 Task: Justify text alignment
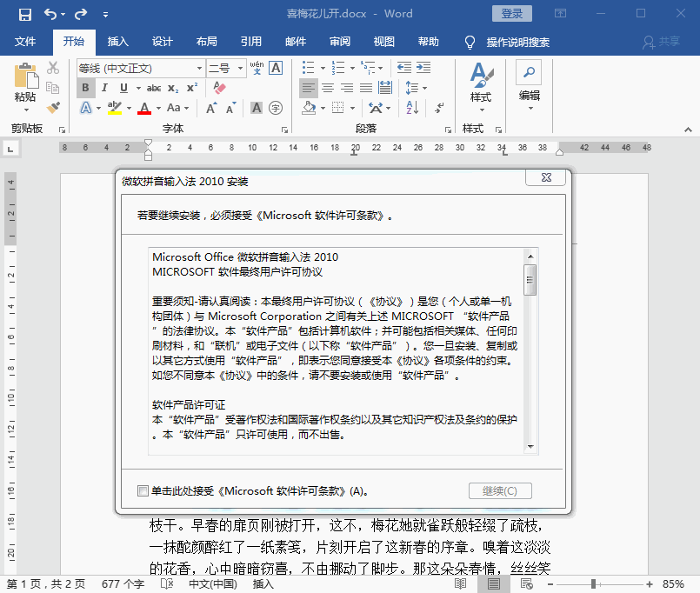point(366,88)
